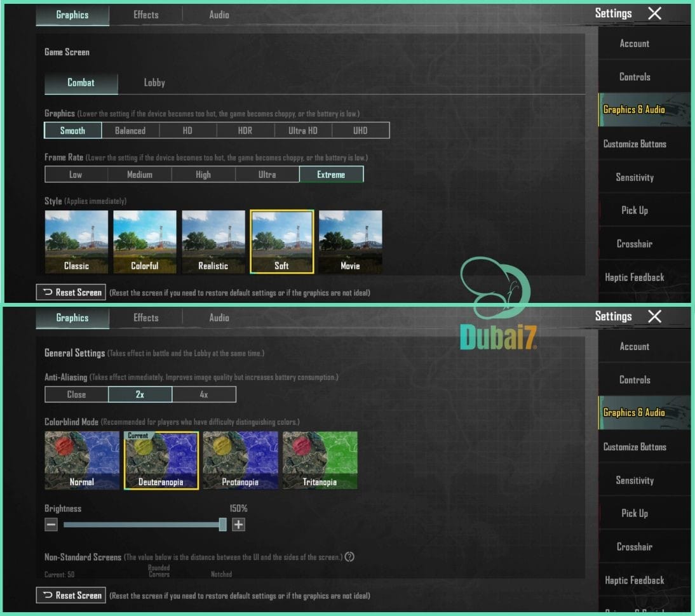
Task: Open Crosshair in lower sidebar
Action: [x=644, y=547]
